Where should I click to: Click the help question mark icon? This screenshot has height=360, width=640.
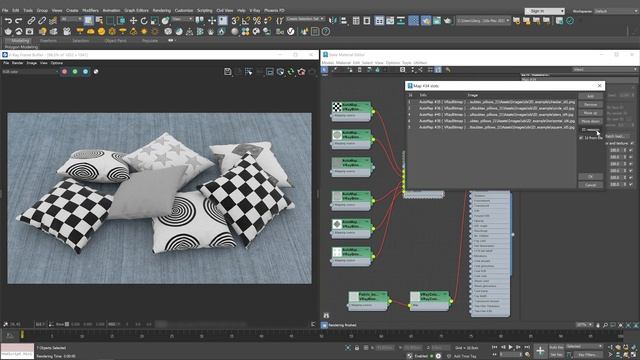click(326, 31)
